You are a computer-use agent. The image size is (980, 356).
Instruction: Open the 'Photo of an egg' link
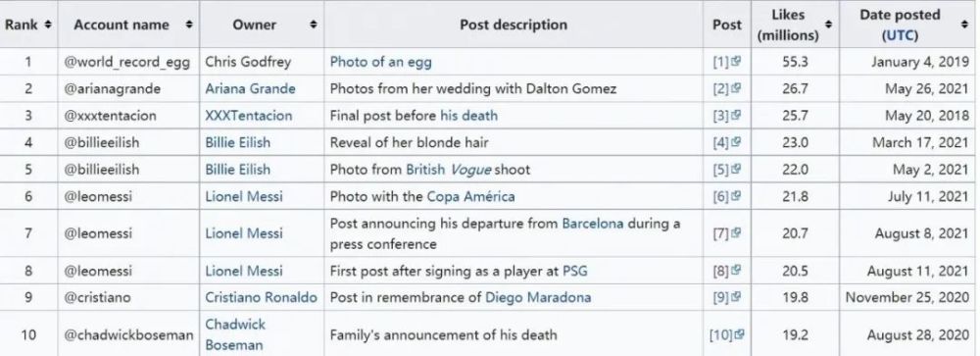[380, 62]
